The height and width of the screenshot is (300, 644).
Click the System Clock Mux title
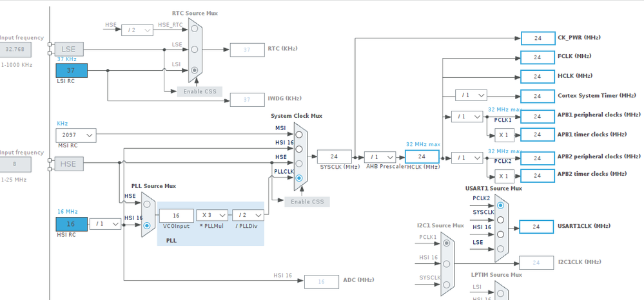coord(297,116)
